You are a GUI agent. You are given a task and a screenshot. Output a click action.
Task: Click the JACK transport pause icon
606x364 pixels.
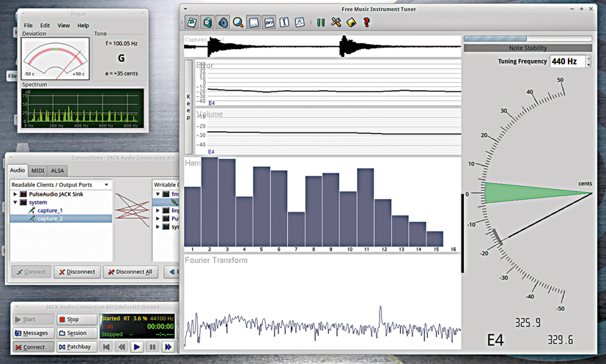[152, 347]
